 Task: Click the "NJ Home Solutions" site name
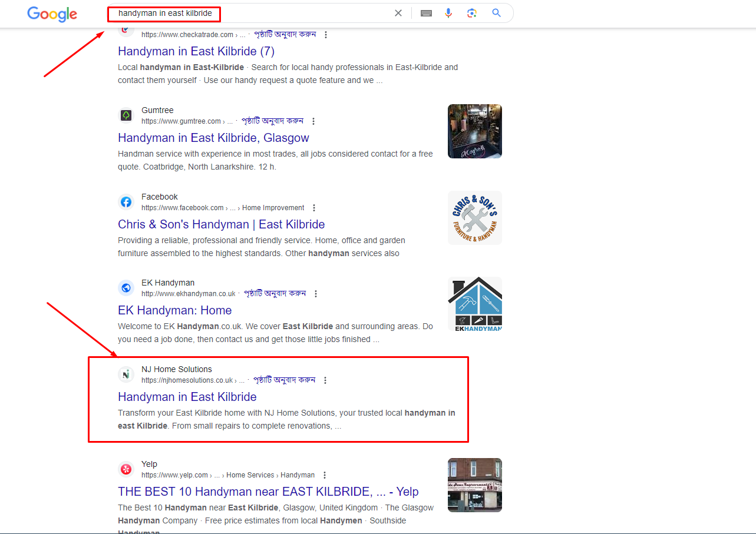pyautogui.click(x=177, y=369)
